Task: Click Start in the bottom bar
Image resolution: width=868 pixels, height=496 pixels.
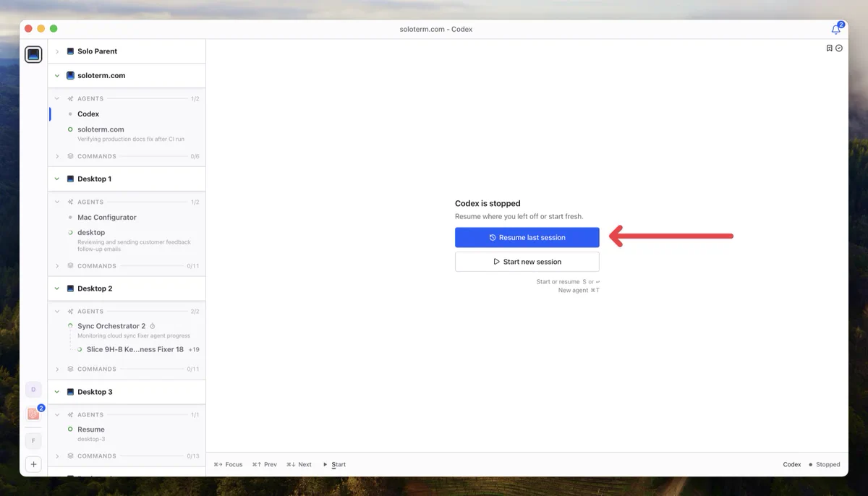Action: point(334,464)
